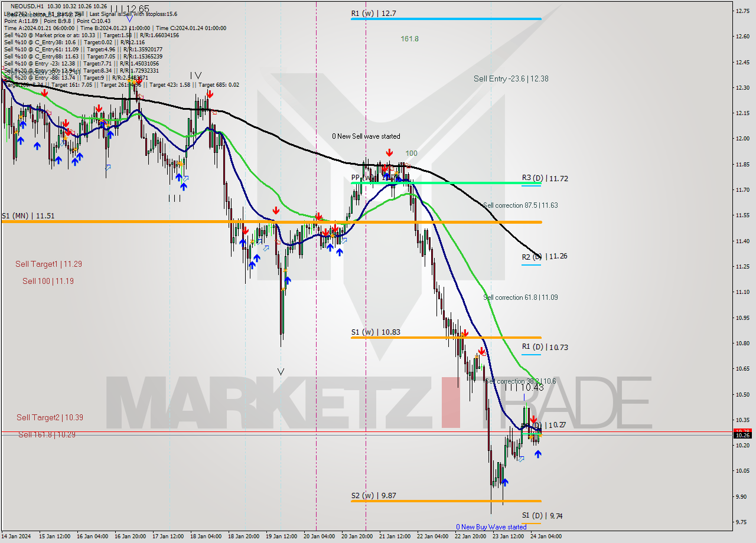Click the current price tag 10.26

click(742, 435)
